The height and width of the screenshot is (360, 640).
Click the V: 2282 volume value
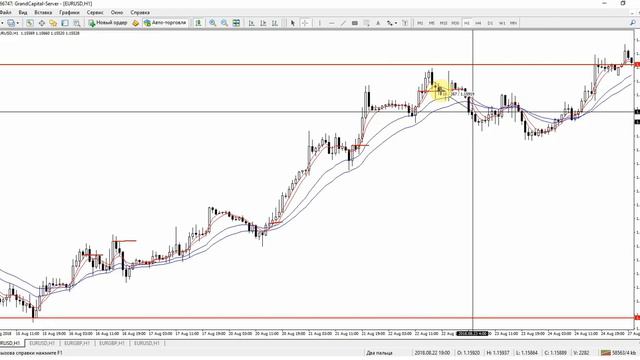[x=581, y=352]
